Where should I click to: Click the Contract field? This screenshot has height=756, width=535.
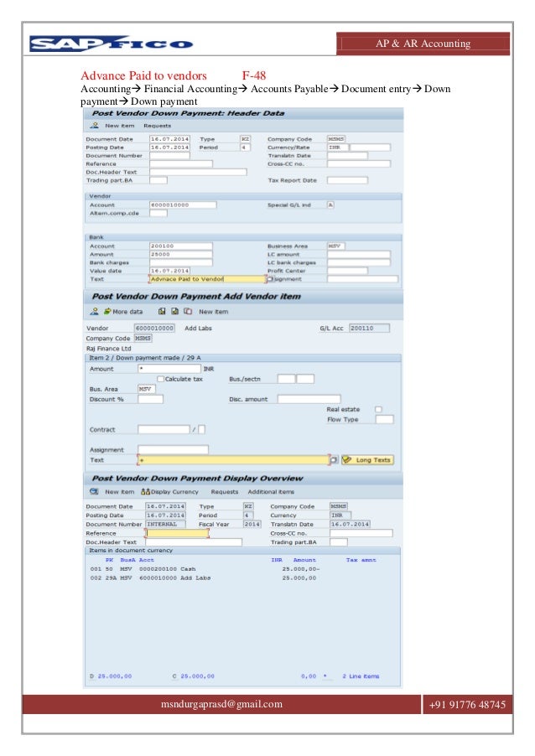point(164,430)
